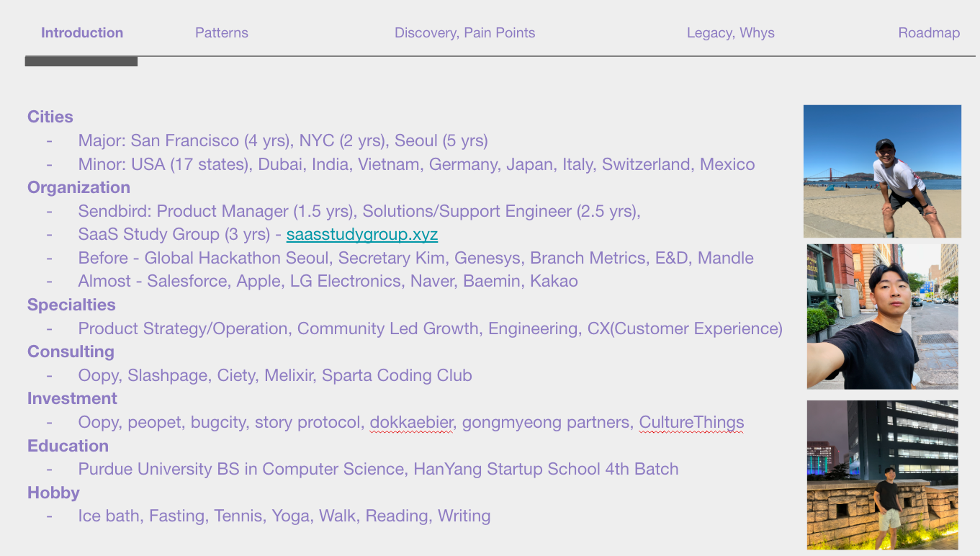Click the Education heading
The height and width of the screenshot is (556, 980).
[x=68, y=446]
